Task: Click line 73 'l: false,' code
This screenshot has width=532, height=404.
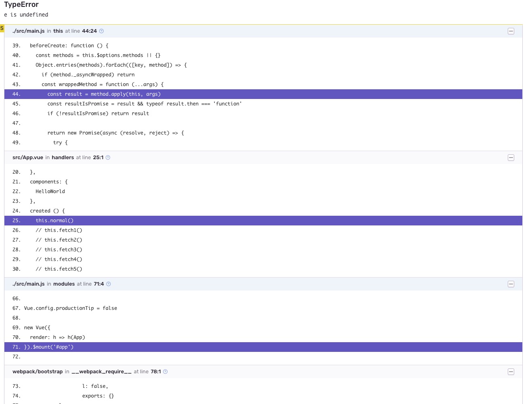Action: (95, 386)
